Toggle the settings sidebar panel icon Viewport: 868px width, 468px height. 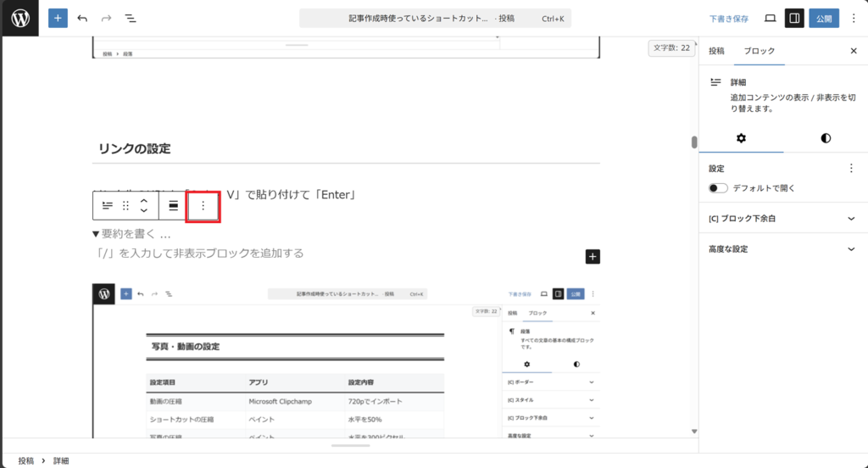(794, 18)
